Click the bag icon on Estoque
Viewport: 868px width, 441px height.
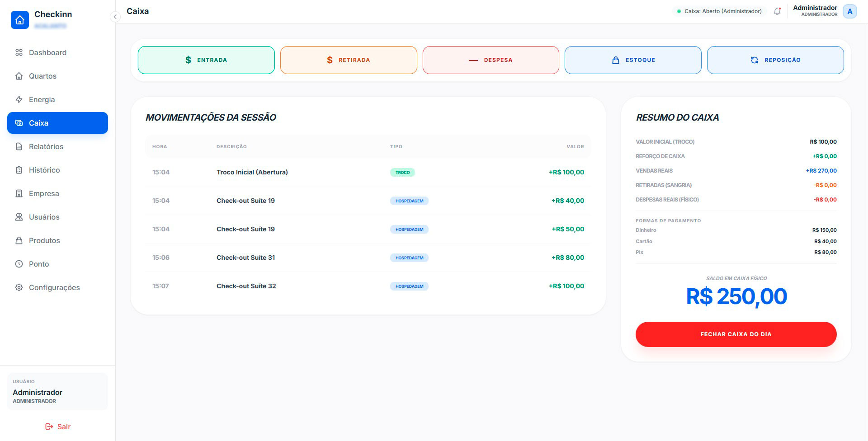point(615,60)
